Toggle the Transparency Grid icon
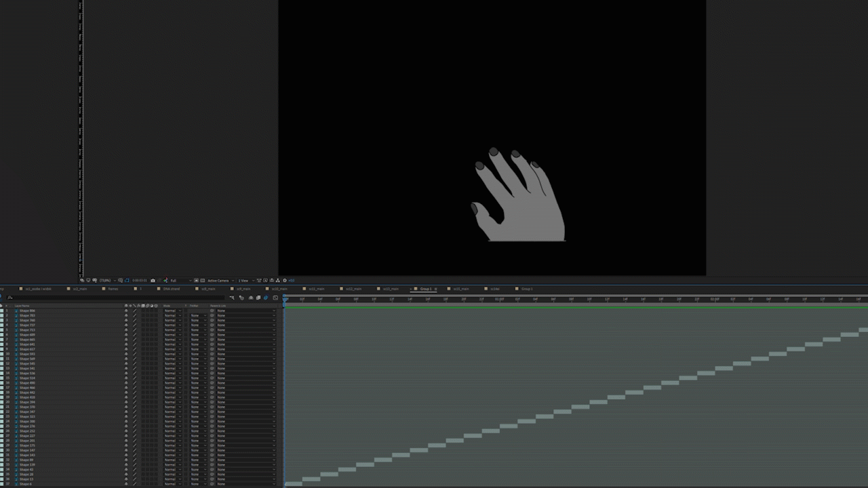This screenshot has width=868, height=488. tap(203, 281)
